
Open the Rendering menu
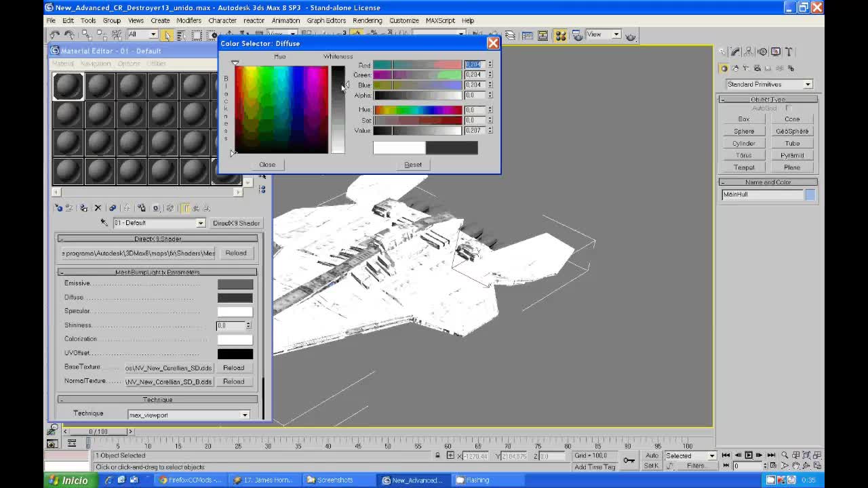tap(367, 20)
